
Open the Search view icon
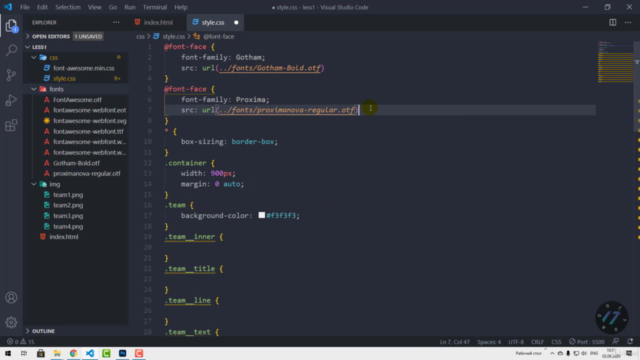pos(11,50)
